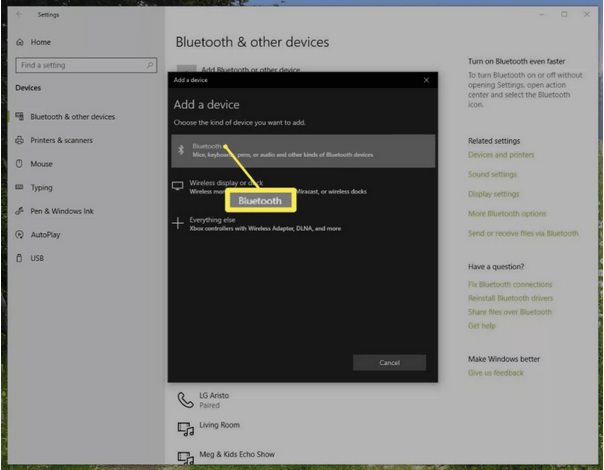Click the keyboard icon beside Typing
The height and width of the screenshot is (470, 604).
click(x=19, y=187)
